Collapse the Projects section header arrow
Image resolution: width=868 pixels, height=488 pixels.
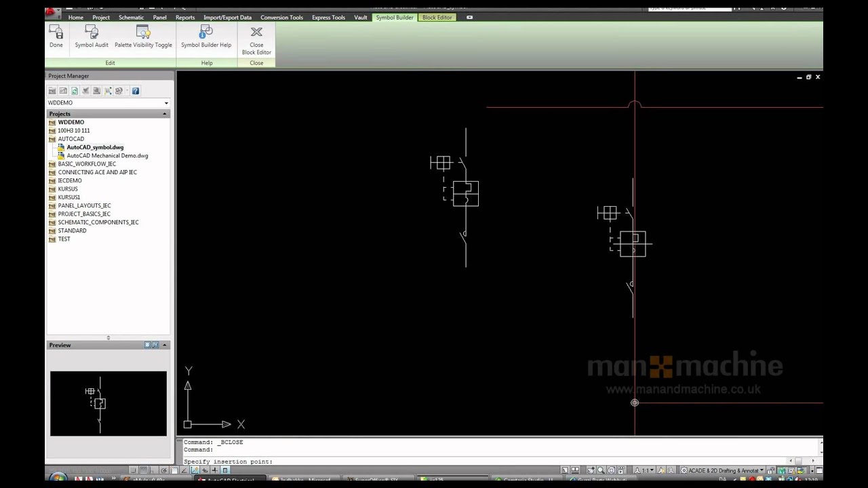[165, 114]
